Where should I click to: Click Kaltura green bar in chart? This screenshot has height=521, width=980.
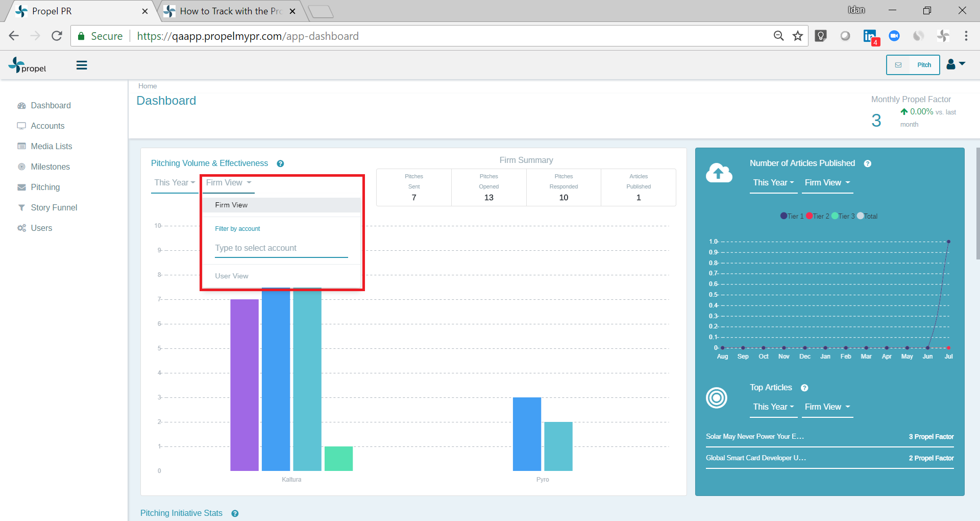click(x=338, y=459)
